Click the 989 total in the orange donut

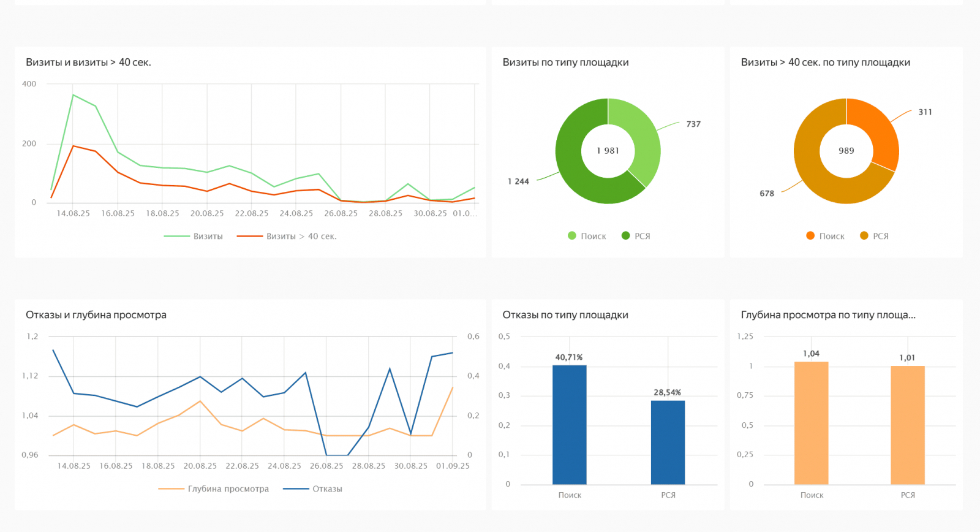tap(846, 151)
